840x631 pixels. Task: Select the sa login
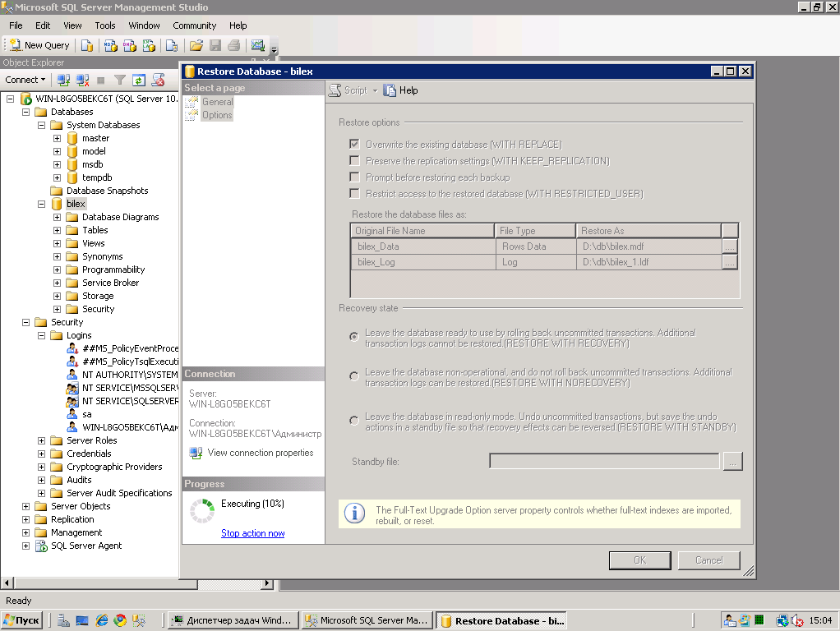[87, 414]
